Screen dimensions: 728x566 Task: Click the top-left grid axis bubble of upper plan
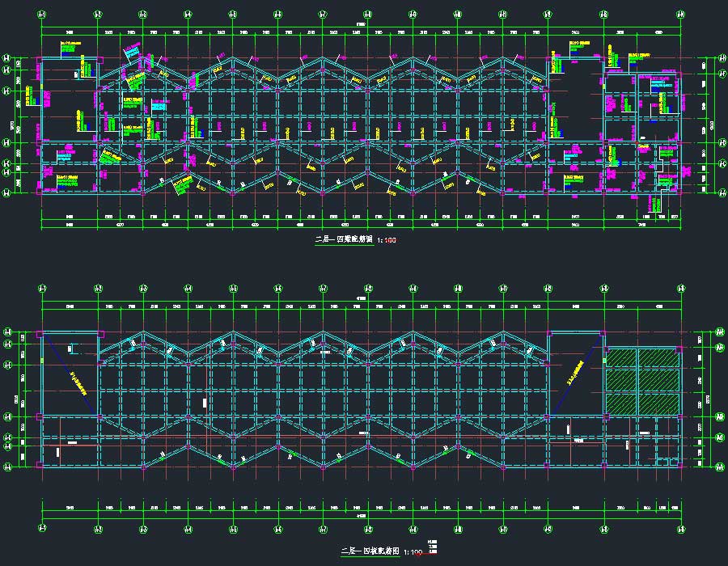coord(42,14)
